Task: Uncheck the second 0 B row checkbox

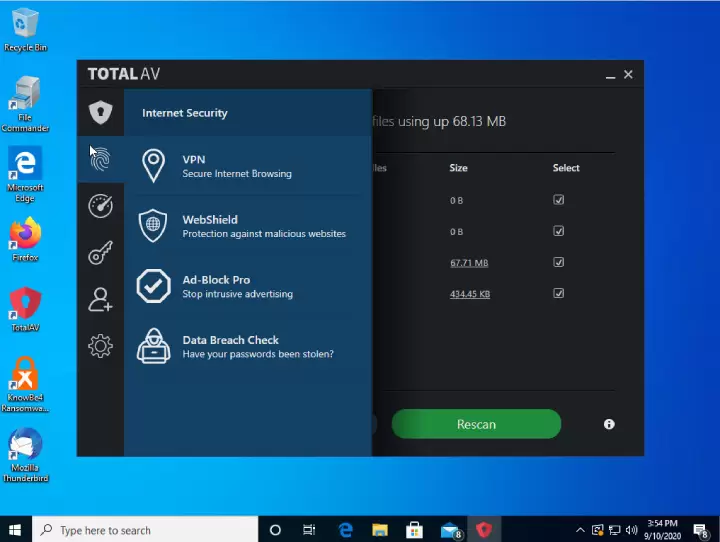Action: pyautogui.click(x=558, y=231)
